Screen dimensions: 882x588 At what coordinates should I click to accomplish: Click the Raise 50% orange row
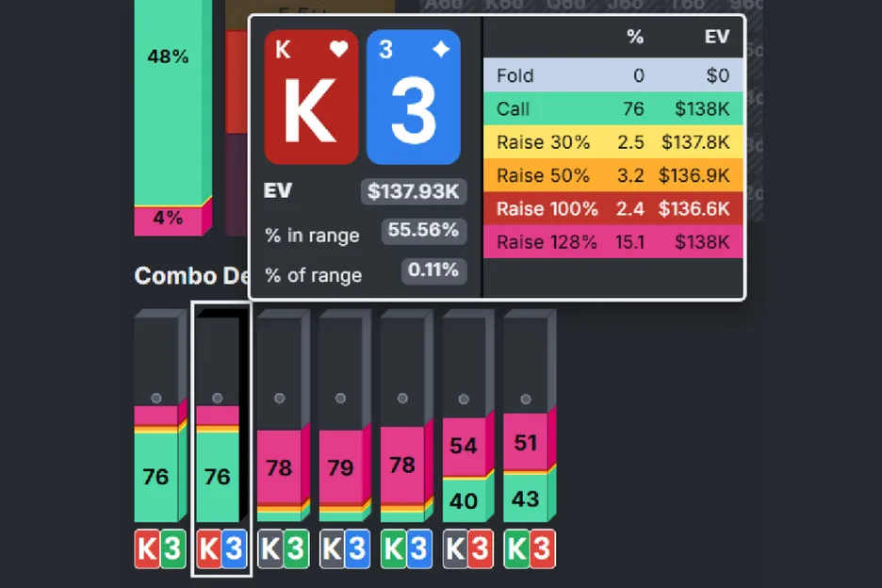coord(612,175)
